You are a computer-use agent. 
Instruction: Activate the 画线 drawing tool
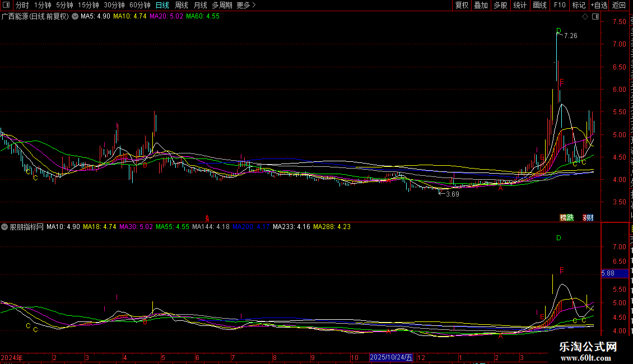pos(539,5)
